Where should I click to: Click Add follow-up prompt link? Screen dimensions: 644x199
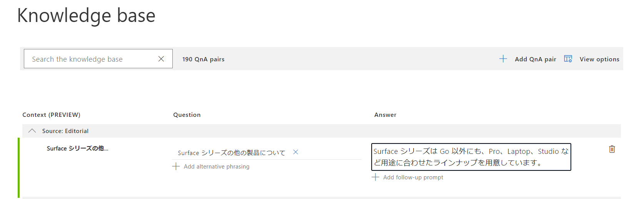point(413,177)
